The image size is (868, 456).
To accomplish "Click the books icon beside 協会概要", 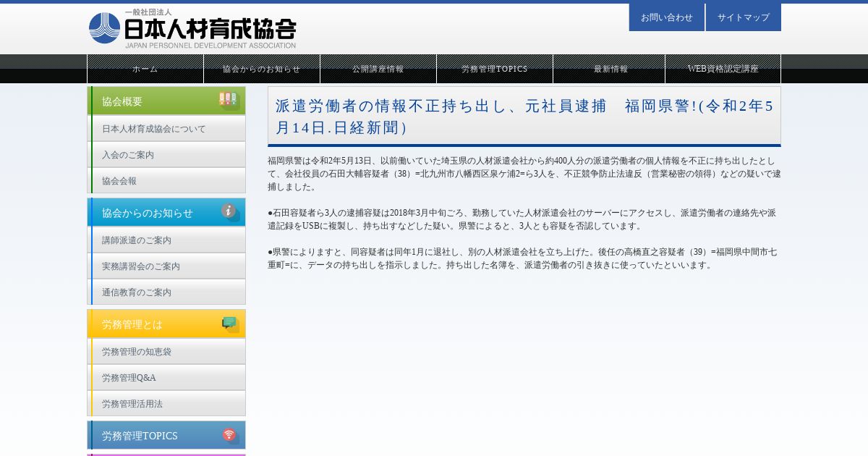I will pos(228,100).
